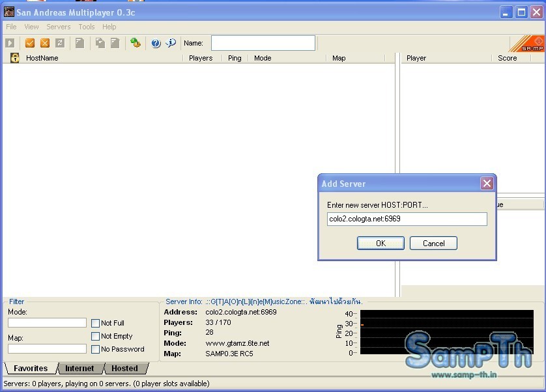Open the Servers menu
The image size is (546, 392).
click(59, 27)
